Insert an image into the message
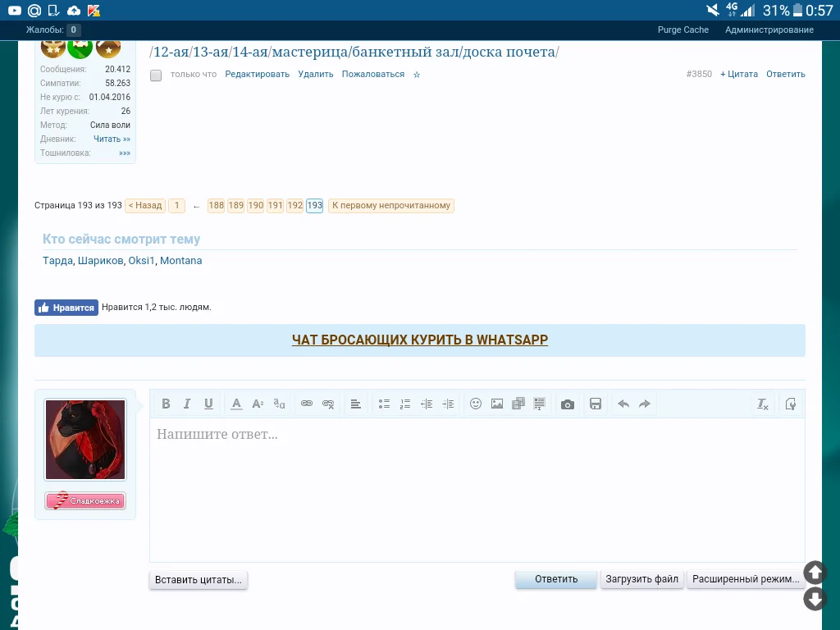The width and height of the screenshot is (840, 630). (x=497, y=404)
